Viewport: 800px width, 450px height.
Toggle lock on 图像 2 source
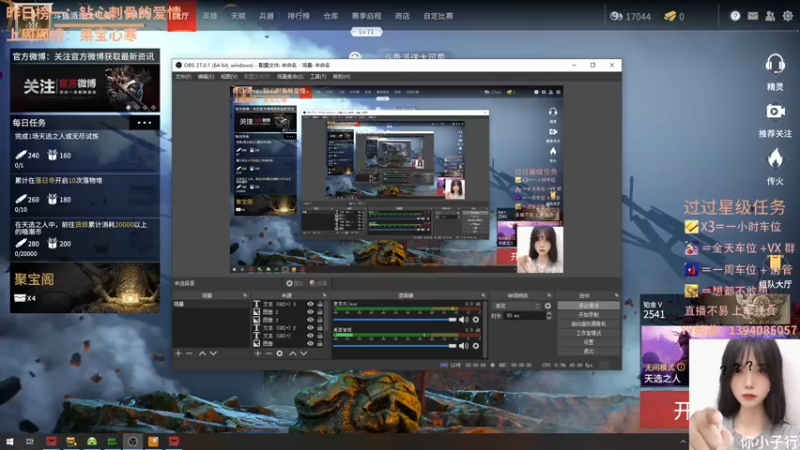[320, 312]
